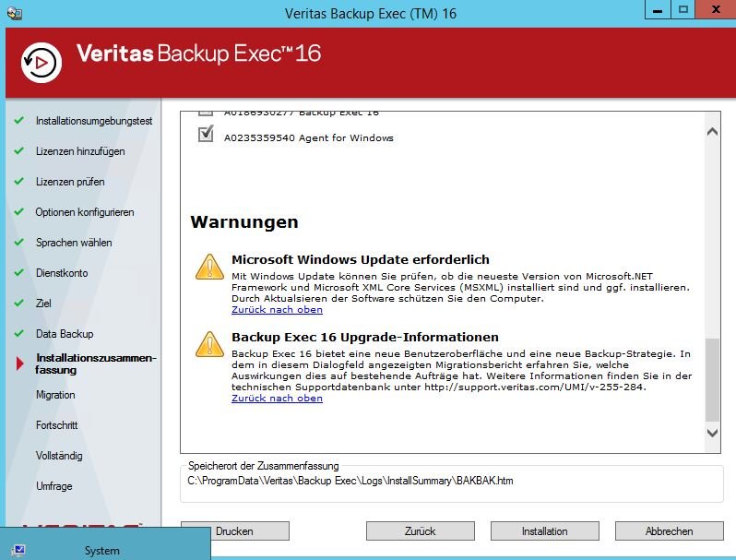The height and width of the screenshot is (560, 736).
Task: Select the Data Backup step
Action: [65, 334]
